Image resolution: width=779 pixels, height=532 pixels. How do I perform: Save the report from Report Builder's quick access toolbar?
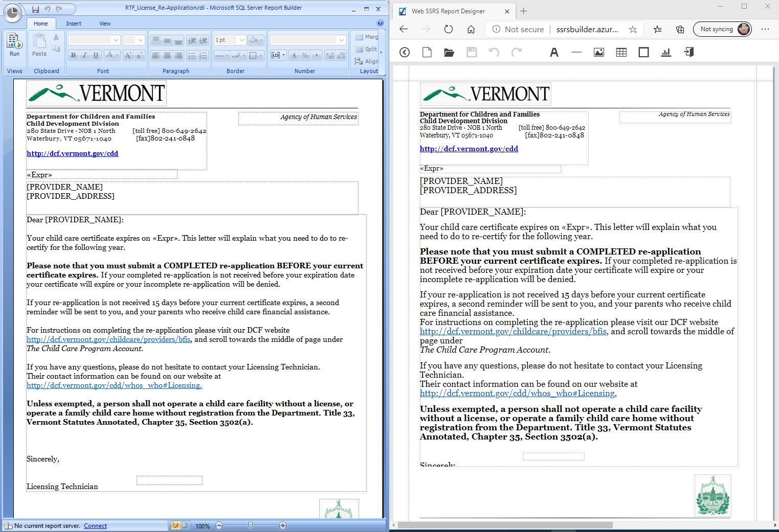point(35,9)
